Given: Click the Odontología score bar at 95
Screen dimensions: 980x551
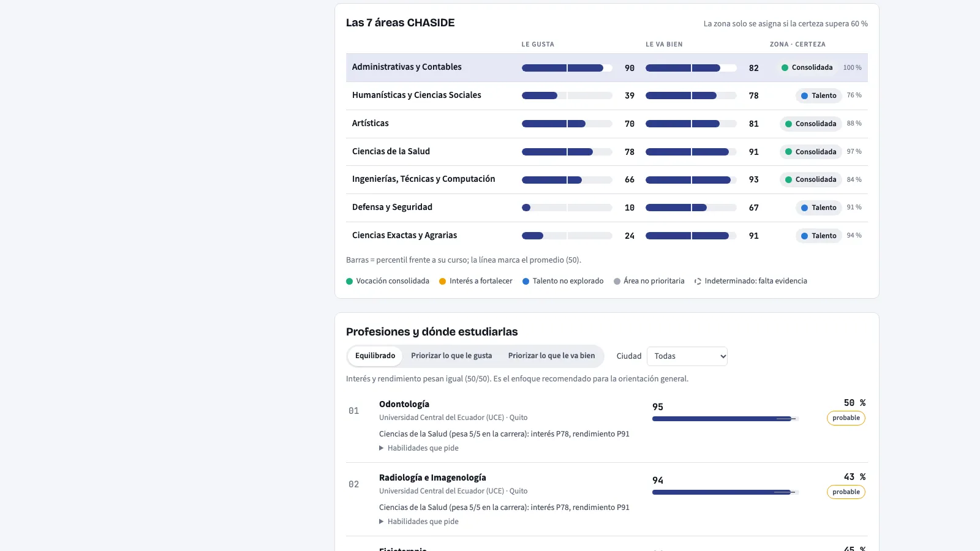Looking at the screenshot, I should click(726, 419).
